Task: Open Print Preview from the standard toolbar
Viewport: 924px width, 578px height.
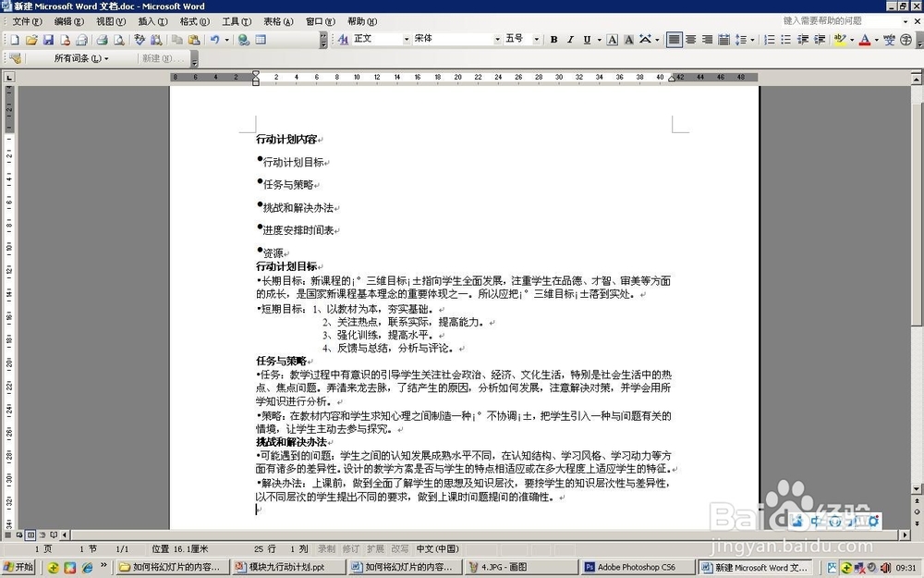Action: point(118,39)
